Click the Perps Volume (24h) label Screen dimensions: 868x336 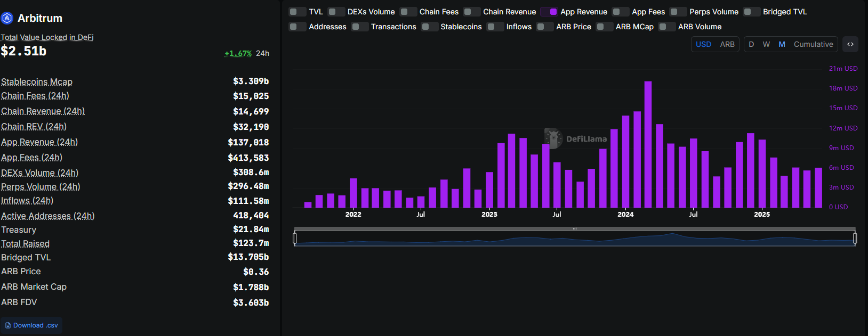[x=41, y=187]
